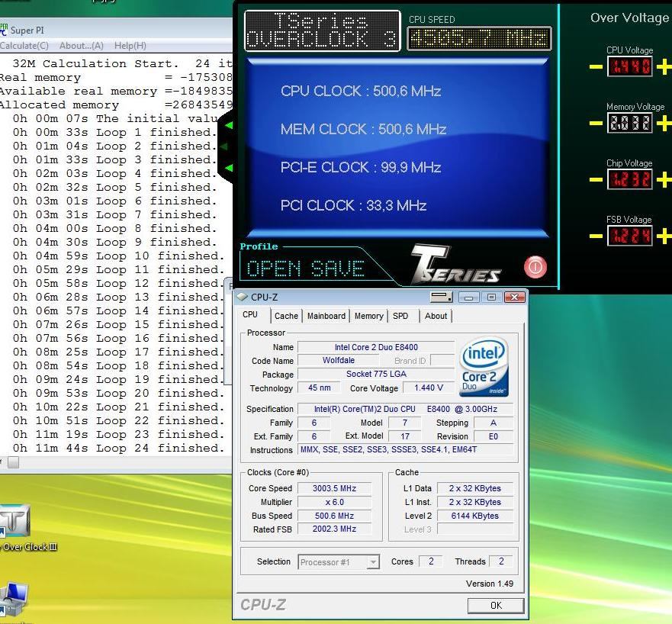Open the computer desktop icon at bottom left
Image resolution: width=672 pixels, height=624 pixels.
(14, 599)
